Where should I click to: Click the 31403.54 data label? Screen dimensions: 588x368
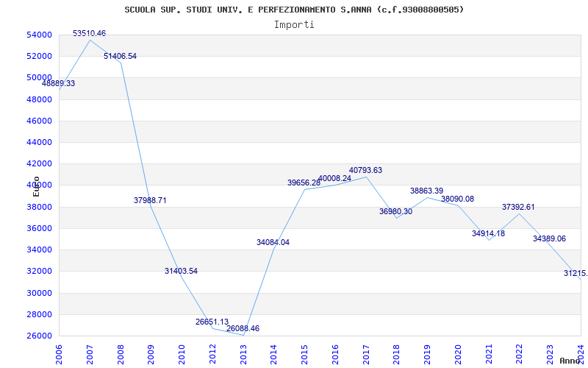181,271
